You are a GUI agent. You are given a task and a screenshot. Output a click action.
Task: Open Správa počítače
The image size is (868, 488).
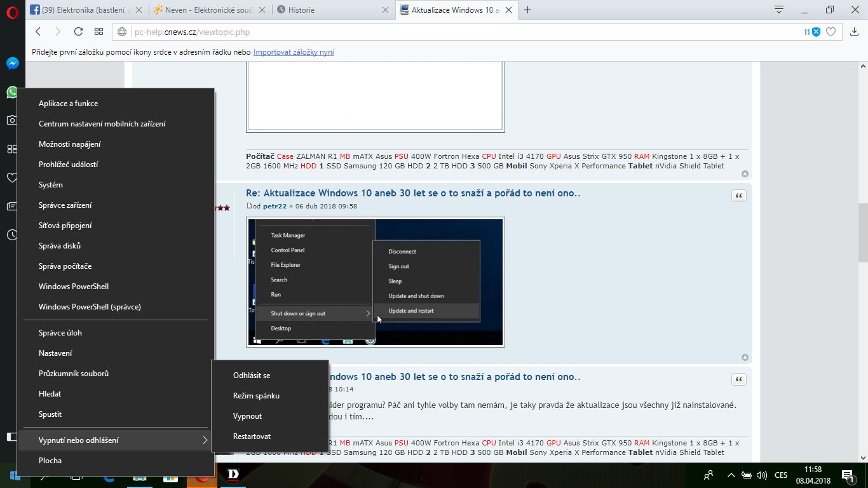116,266
